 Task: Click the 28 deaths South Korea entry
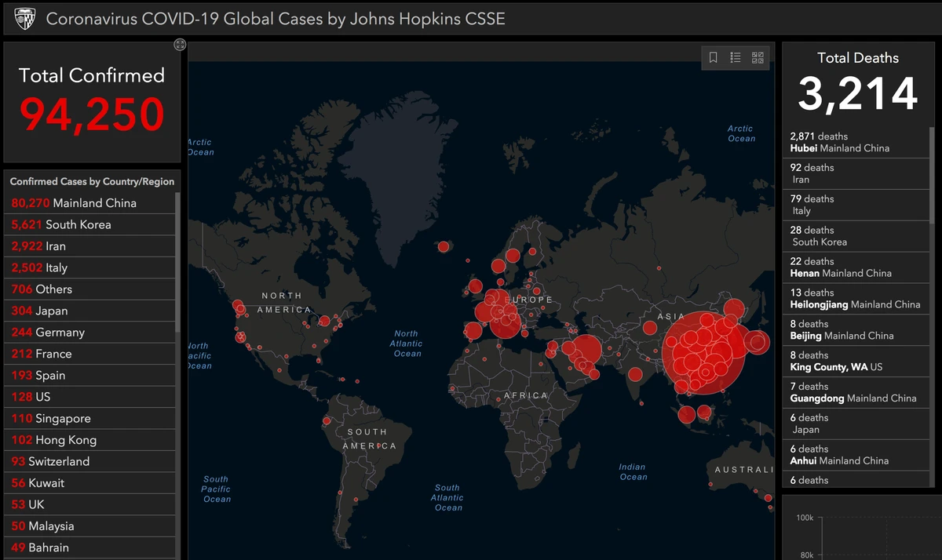click(856, 236)
